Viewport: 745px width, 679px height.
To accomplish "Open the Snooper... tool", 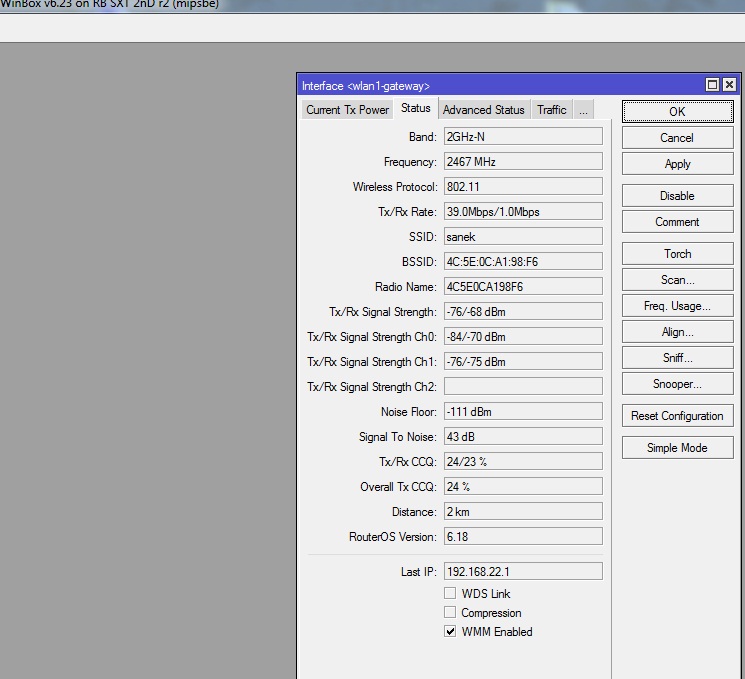I will click(677, 384).
